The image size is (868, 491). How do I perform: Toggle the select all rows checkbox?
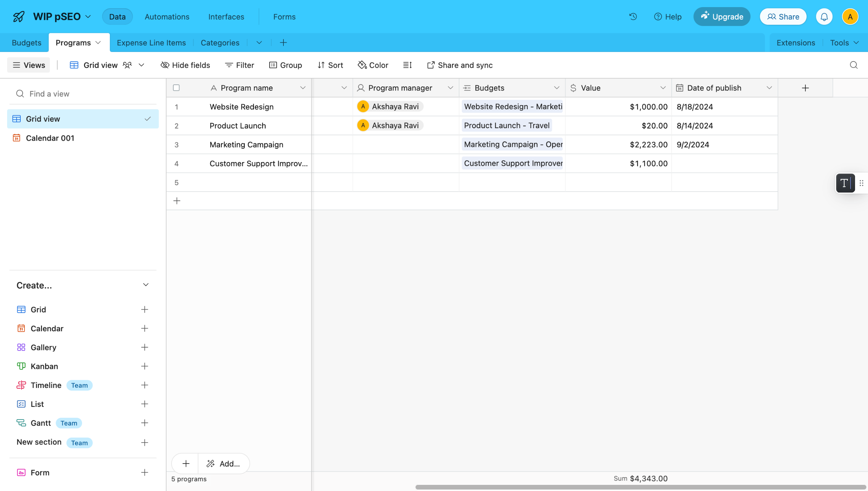pyautogui.click(x=176, y=88)
